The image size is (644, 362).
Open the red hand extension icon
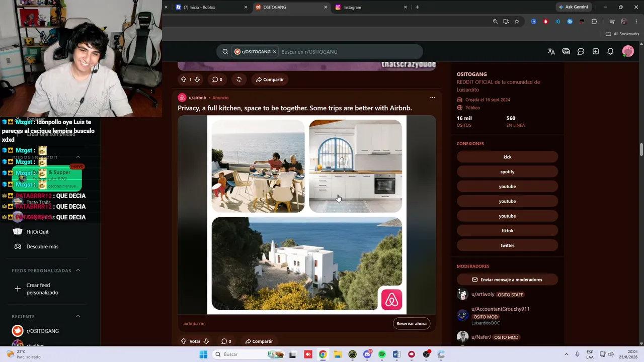click(x=545, y=22)
